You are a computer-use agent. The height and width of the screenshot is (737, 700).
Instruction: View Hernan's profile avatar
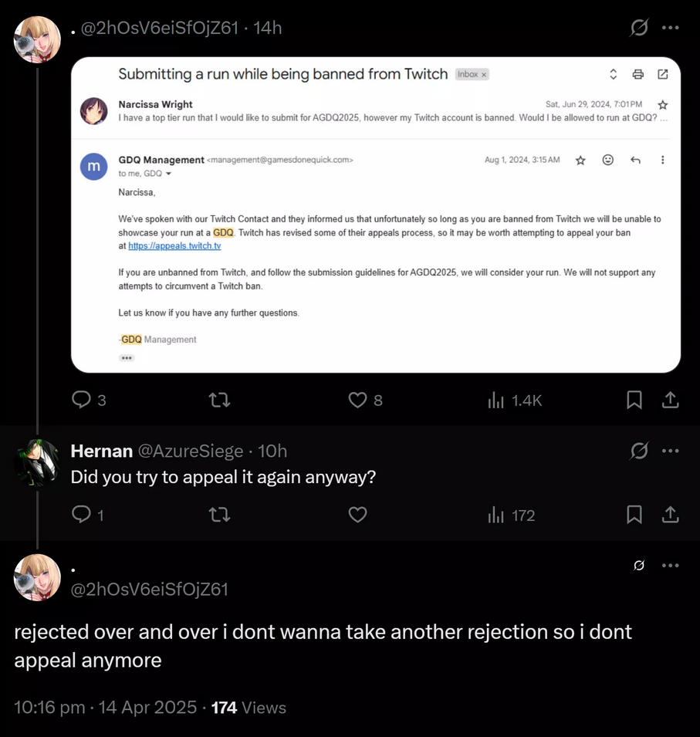(37, 462)
